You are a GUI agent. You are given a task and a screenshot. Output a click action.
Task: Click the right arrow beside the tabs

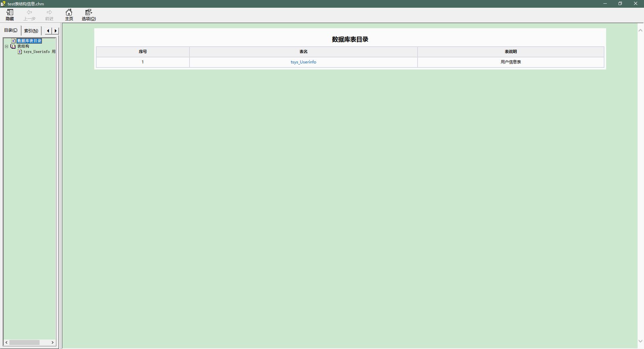(x=55, y=31)
